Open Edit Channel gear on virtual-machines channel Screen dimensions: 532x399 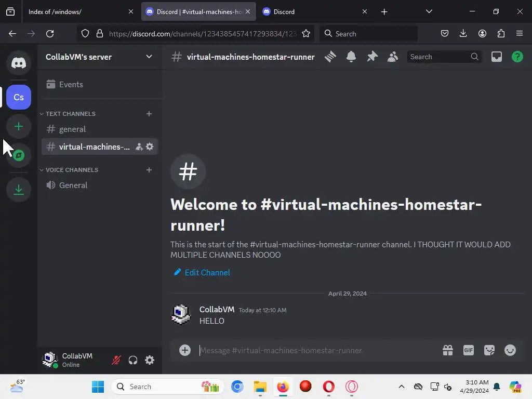(x=150, y=147)
